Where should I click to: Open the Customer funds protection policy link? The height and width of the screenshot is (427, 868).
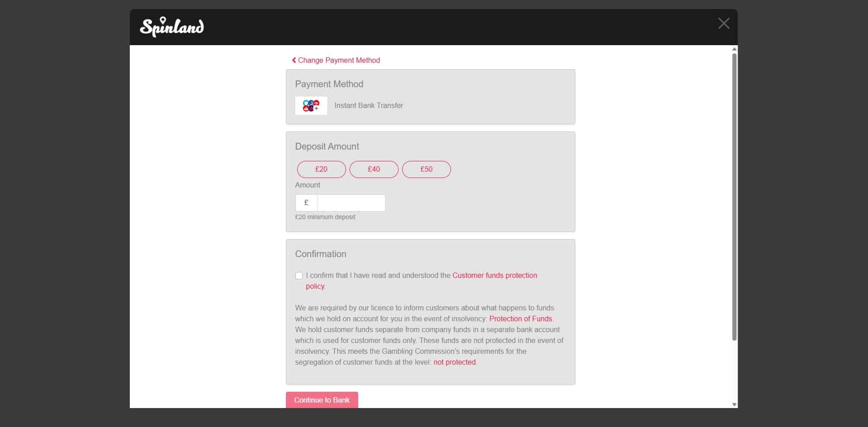(x=494, y=275)
